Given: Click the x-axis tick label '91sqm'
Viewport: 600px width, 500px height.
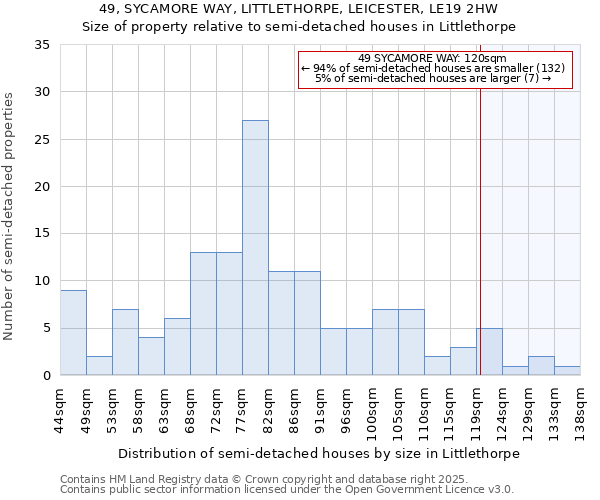Looking at the screenshot, I should pyautogui.click(x=319, y=411).
